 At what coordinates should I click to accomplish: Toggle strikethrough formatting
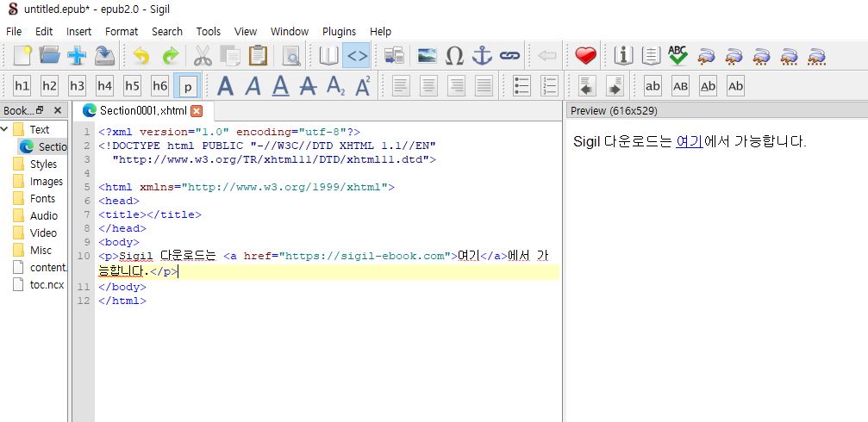309,86
